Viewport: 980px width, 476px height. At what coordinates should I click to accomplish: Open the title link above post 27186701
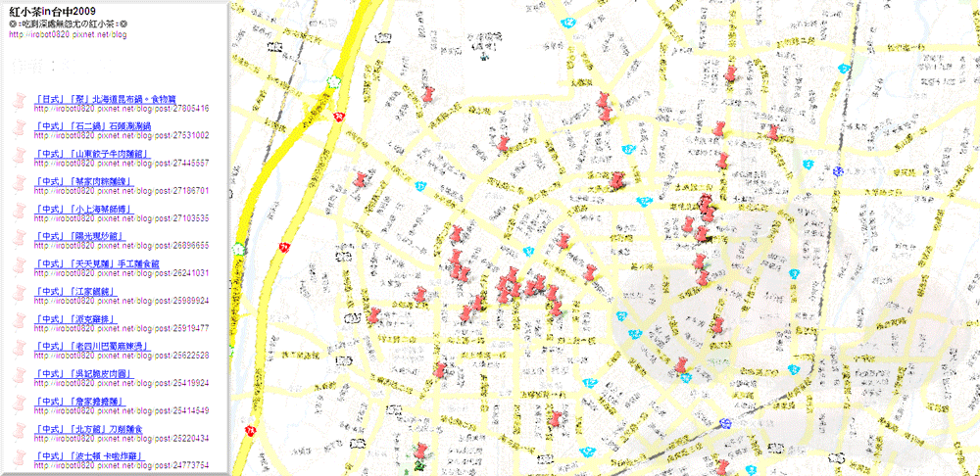point(86,182)
